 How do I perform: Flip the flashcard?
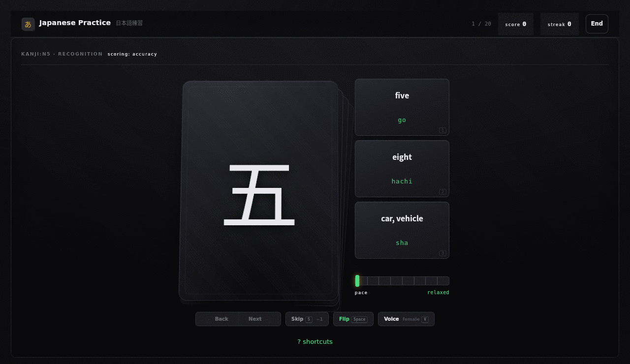[x=353, y=319]
